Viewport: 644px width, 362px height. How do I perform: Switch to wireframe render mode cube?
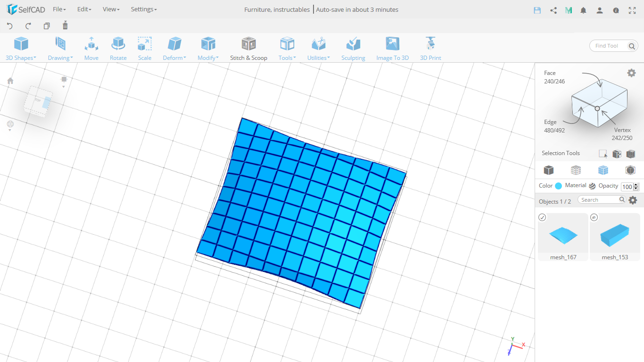[576, 170]
